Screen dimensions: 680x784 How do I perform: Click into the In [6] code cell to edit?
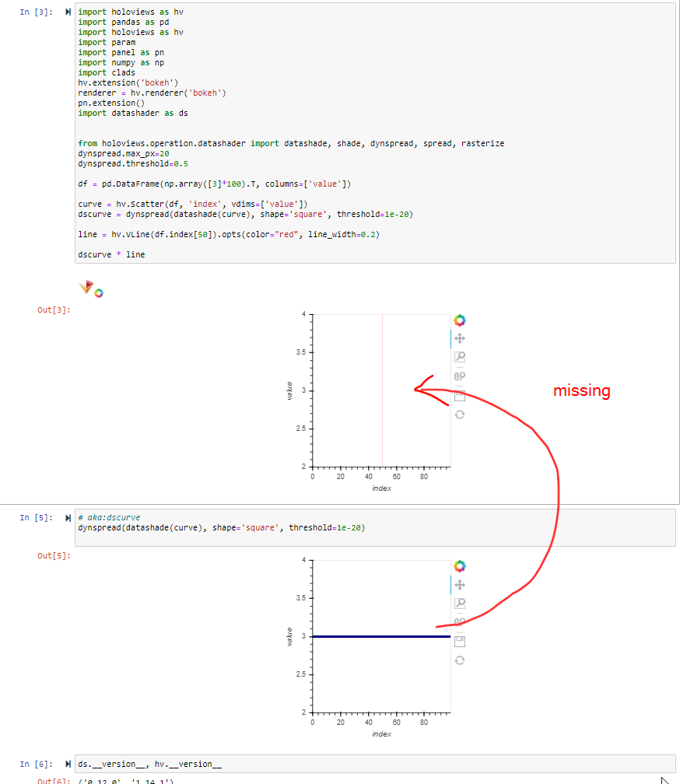[x=233, y=764]
